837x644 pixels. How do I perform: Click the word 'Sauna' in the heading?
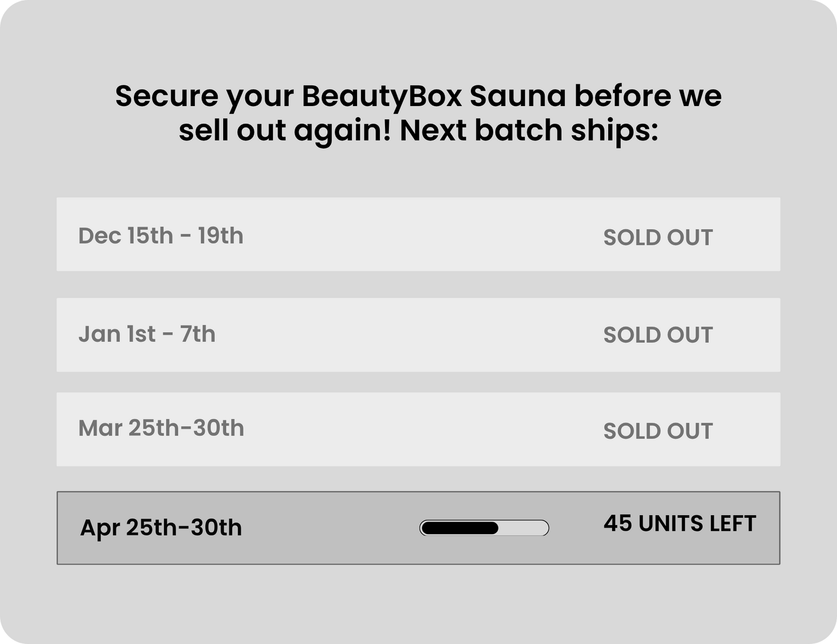tap(518, 96)
